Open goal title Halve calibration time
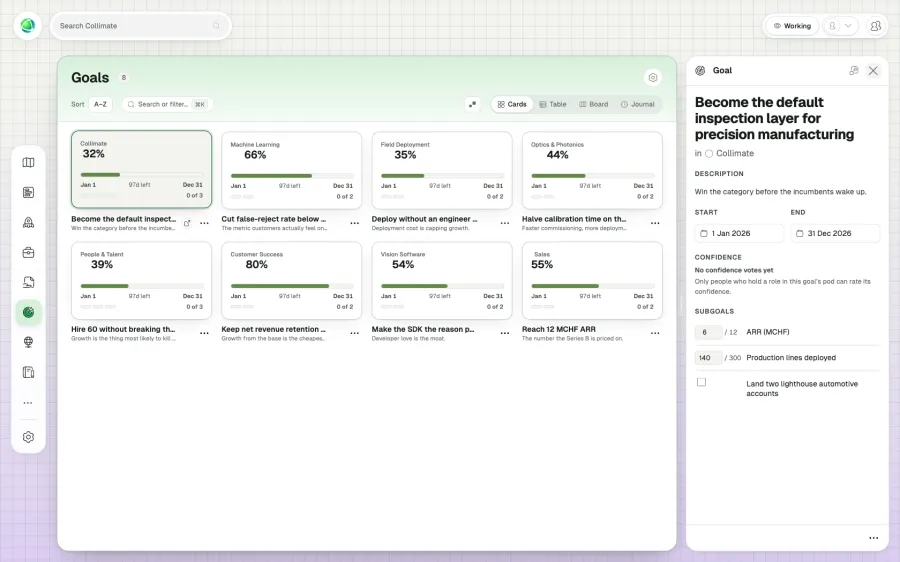The height and width of the screenshot is (562, 900). (574, 219)
